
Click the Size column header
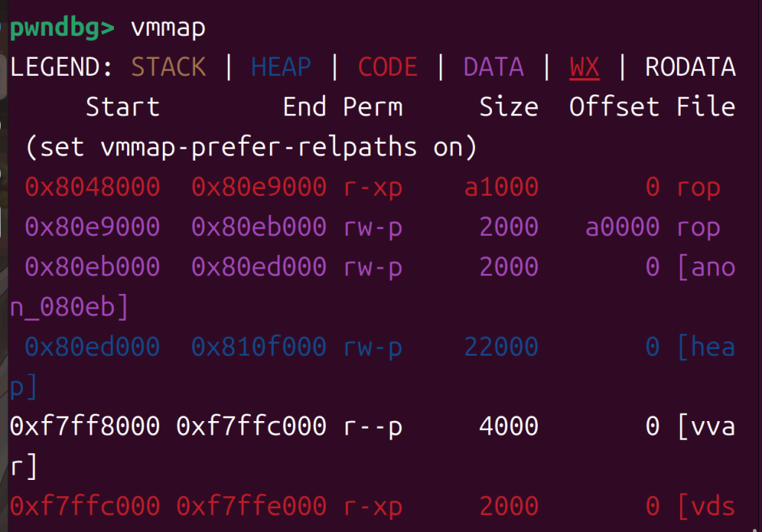[509, 107]
